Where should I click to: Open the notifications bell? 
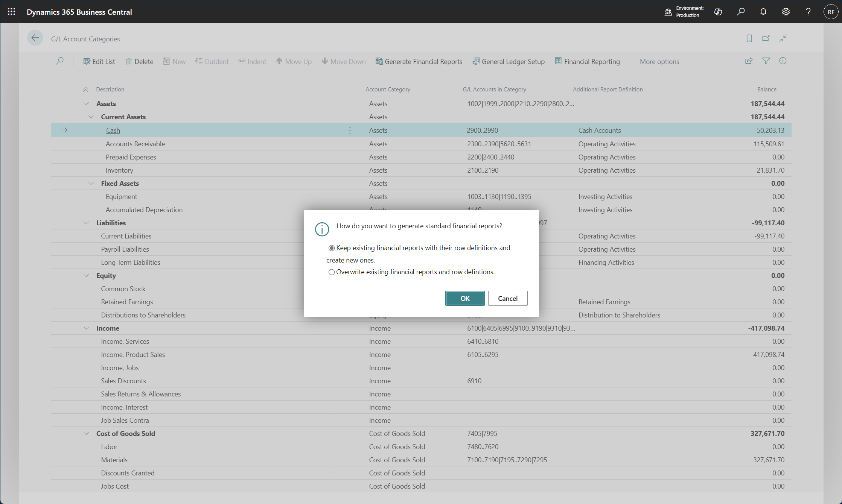[763, 12]
